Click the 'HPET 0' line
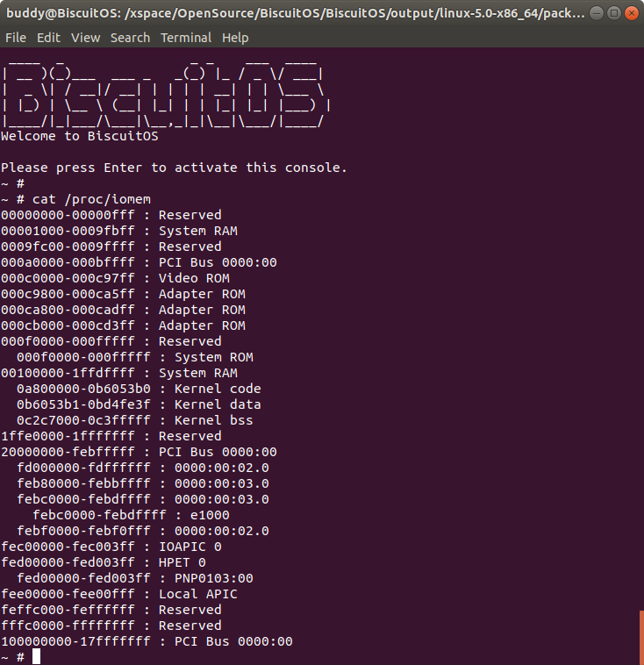This screenshot has height=665, width=644. pos(104,562)
